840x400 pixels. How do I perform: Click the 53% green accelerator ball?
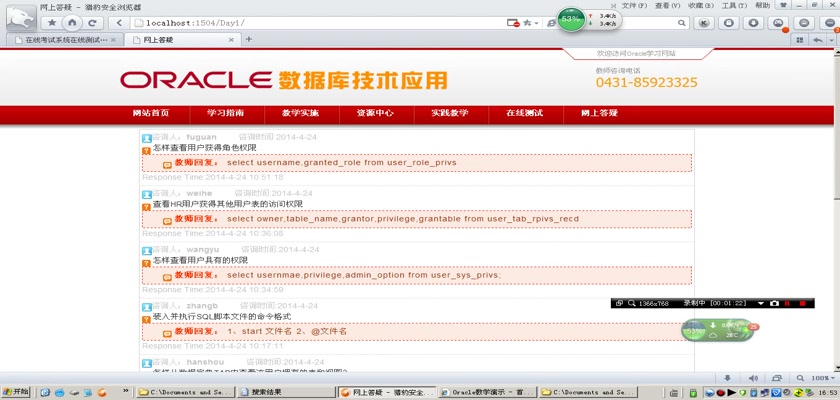[571, 19]
